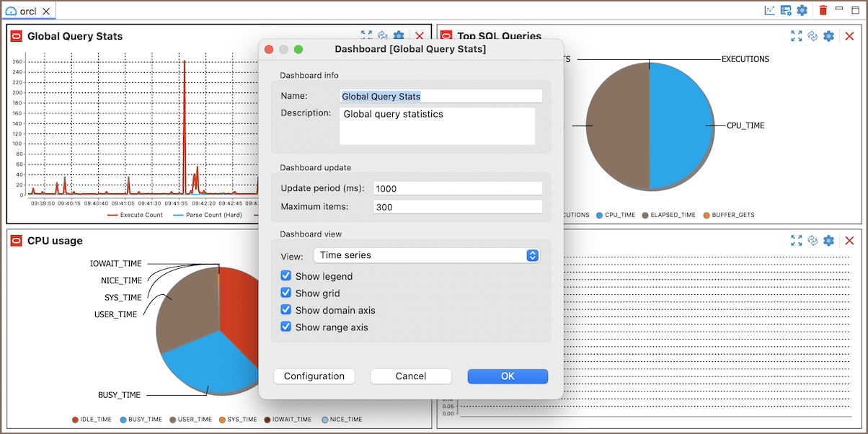This screenshot has width=868, height=434.
Task: Click the BUSY_TIME legend color swatch
Action: tap(123, 420)
